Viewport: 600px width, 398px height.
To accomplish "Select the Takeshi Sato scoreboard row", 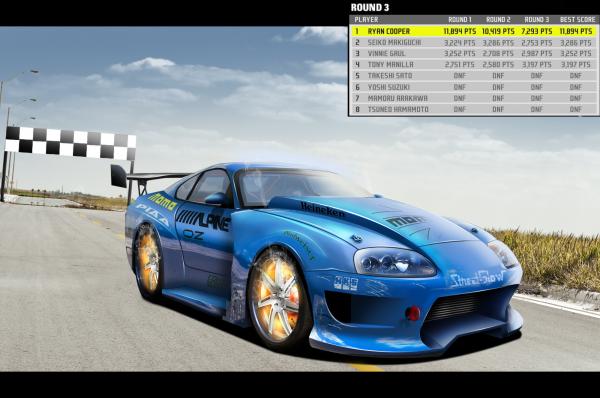I will tap(474, 76).
